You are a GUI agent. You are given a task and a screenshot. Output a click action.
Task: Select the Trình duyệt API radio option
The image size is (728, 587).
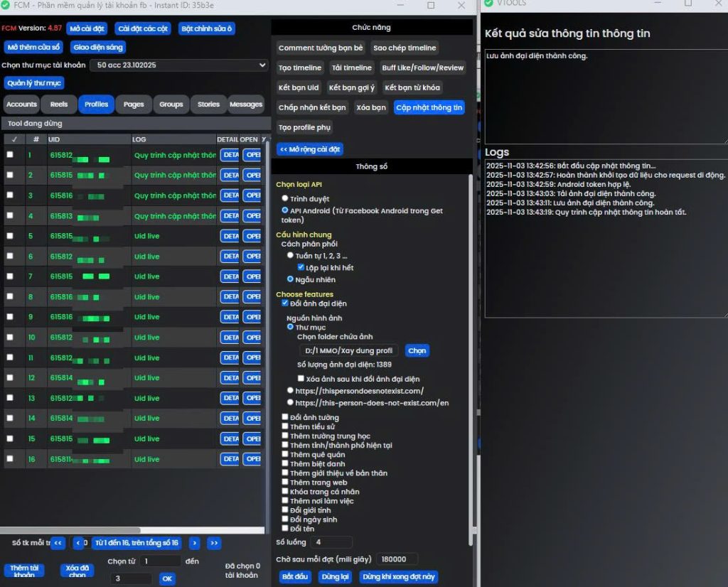coord(285,199)
